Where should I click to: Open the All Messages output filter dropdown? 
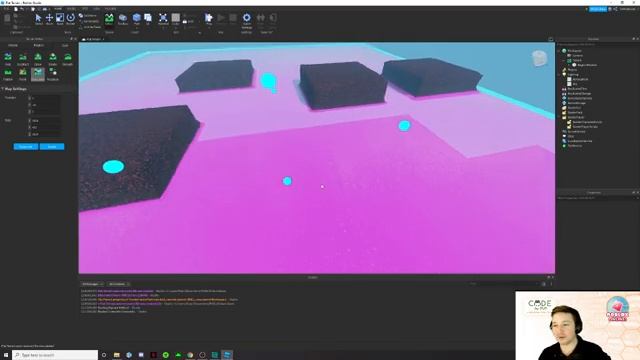pyautogui.click(x=92, y=284)
